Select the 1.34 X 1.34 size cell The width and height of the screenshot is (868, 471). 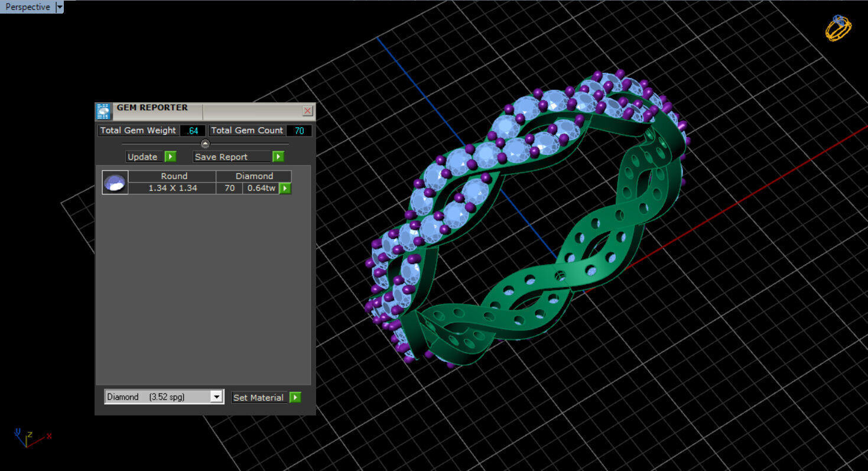point(173,189)
